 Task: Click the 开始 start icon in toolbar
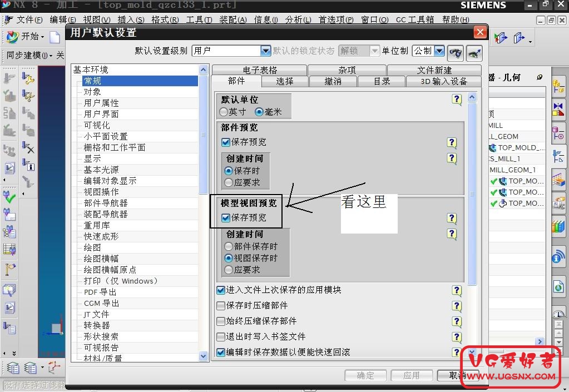pyautogui.click(x=12, y=37)
